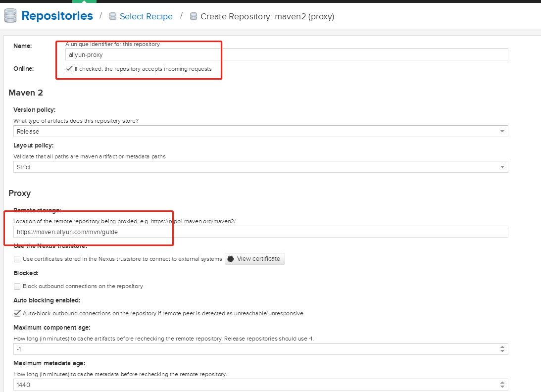541x392 pixels.
Task: Click the repository Name text field
Action: tap(286, 55)
